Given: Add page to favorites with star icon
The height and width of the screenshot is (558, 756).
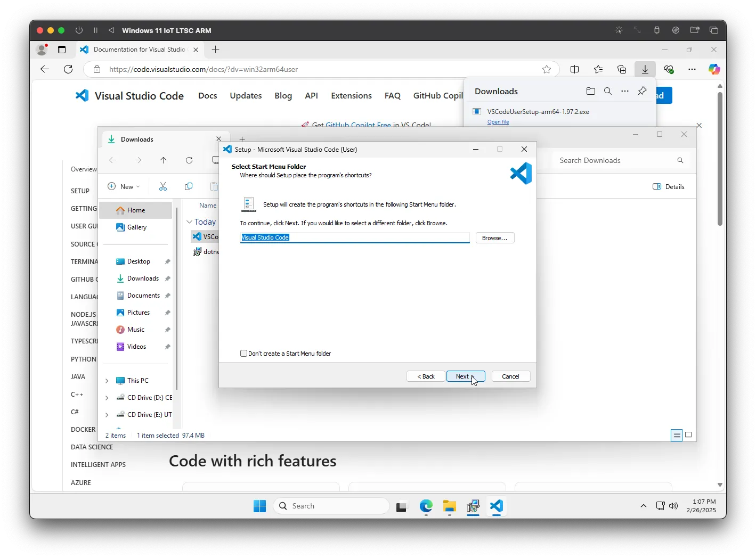Looking at the screenshot, I should (546, 69).
